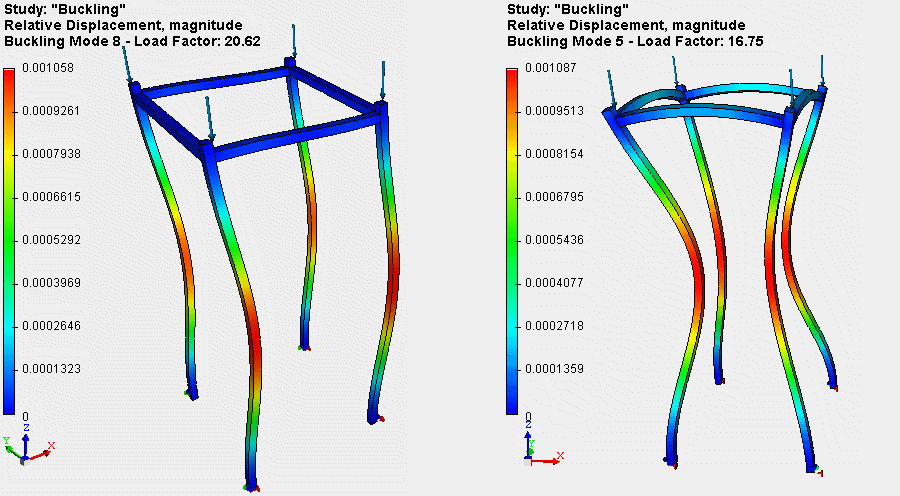Click right 'Relative Displacement, magnitude' label

626,26
